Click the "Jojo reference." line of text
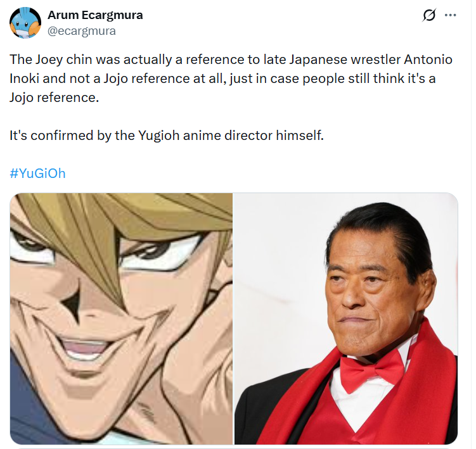Image resolution: width=476 pixels, height=449 pixels. (55, 98)
